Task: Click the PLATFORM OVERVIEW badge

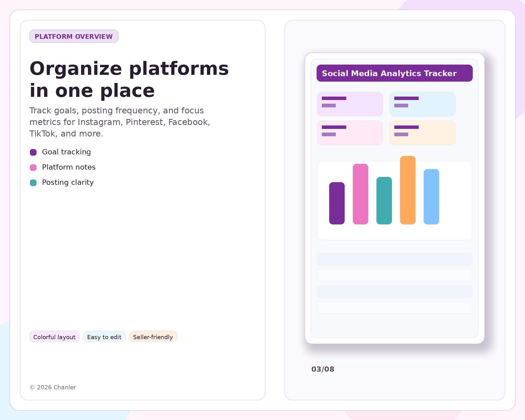Action: point(74,36)
